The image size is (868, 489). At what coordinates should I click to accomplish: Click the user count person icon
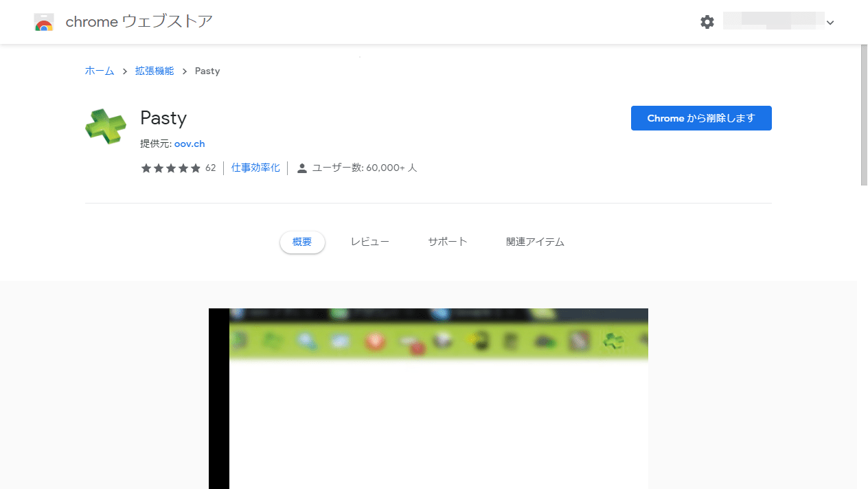point(301,168)
